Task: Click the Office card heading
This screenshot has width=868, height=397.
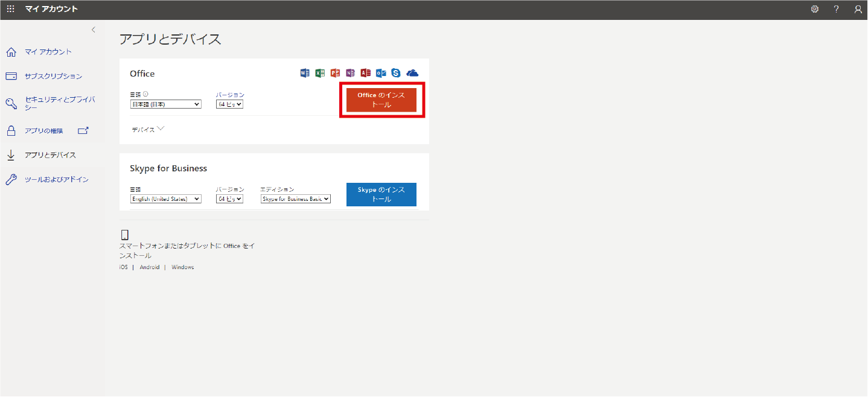Action: pos(142,74)
